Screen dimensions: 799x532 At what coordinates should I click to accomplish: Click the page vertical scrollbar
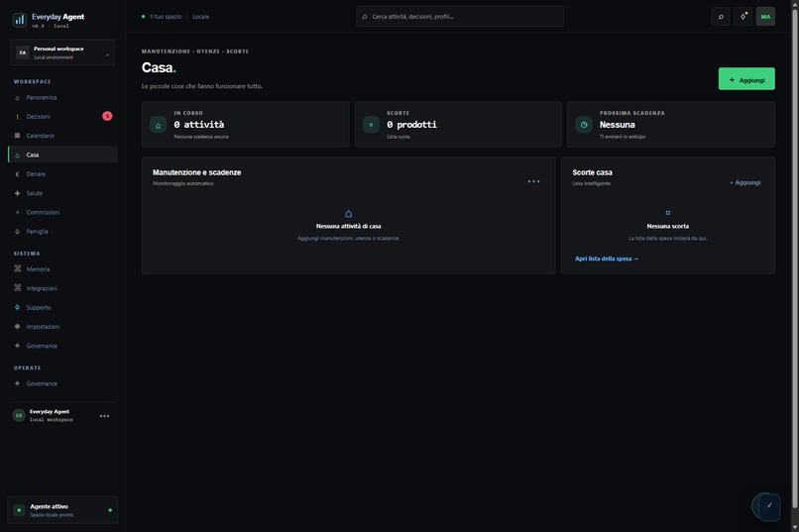795,260
